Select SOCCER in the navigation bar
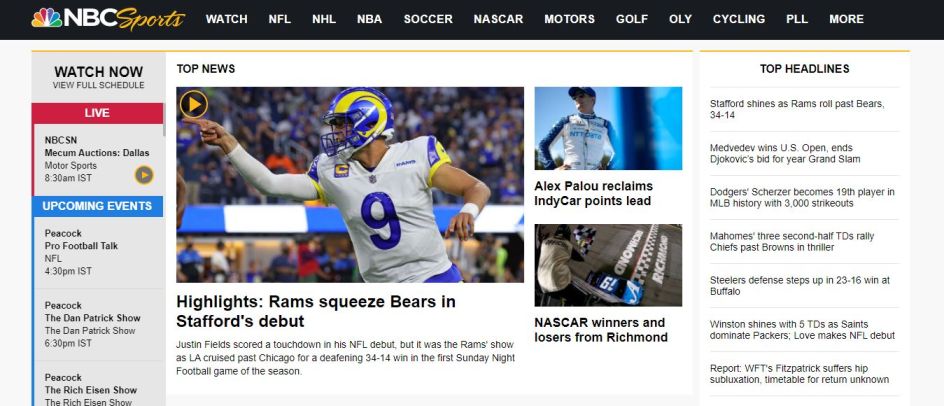This screenshot has width=944, height=406. (x=428, y=19)
